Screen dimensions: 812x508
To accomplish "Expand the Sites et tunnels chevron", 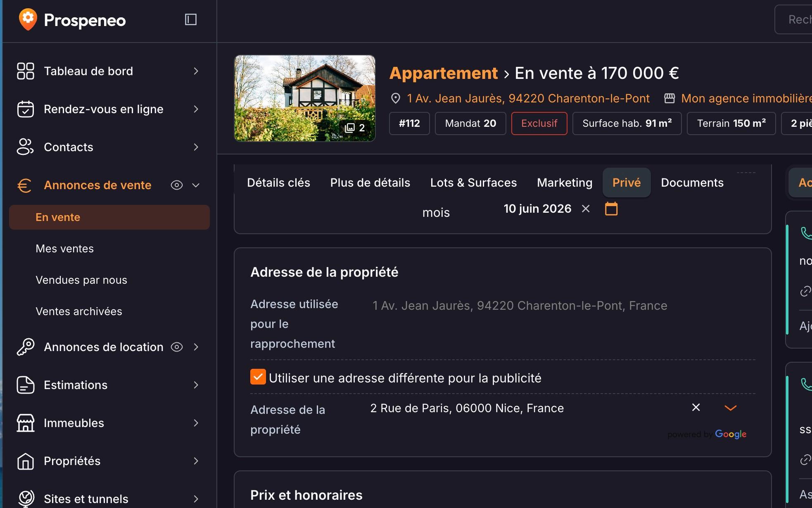I will pyautogui.click(x=196, y=499).
